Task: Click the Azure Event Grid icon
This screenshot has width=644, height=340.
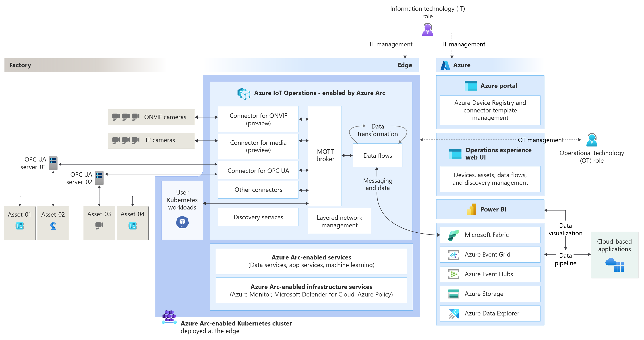Action: (x=453, y=255)
